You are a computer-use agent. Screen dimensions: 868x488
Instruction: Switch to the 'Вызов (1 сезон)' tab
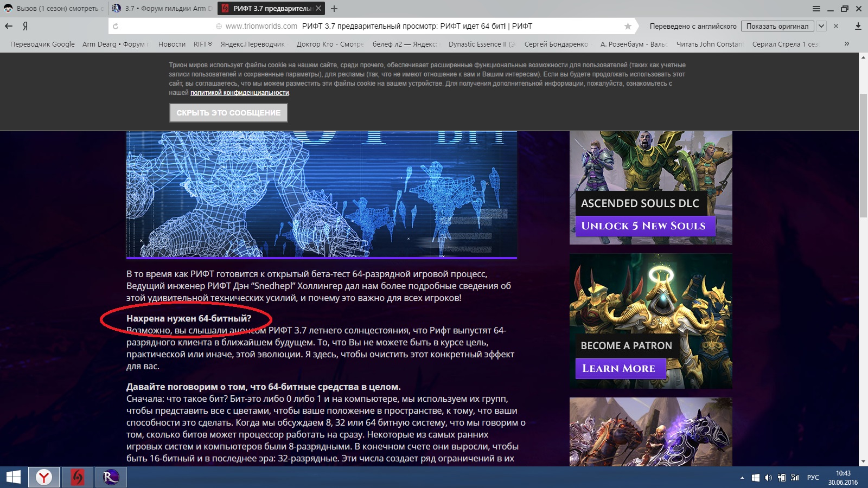point(54,8)
